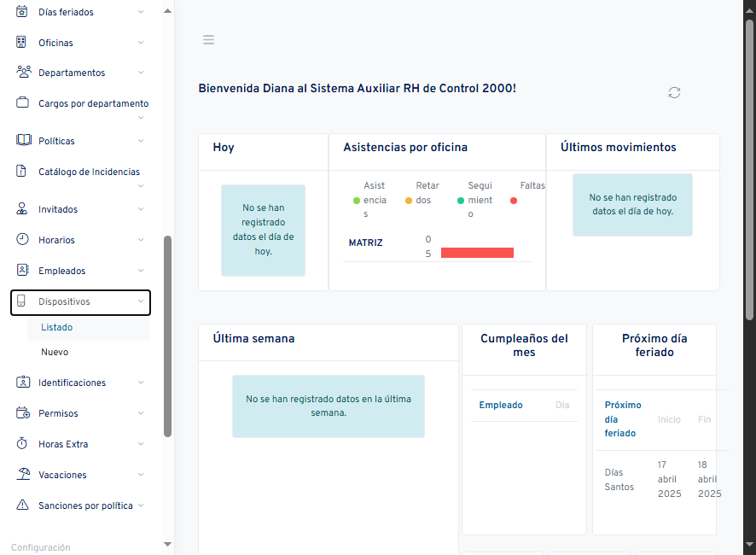Click the Inicio column header

point(669,419)
